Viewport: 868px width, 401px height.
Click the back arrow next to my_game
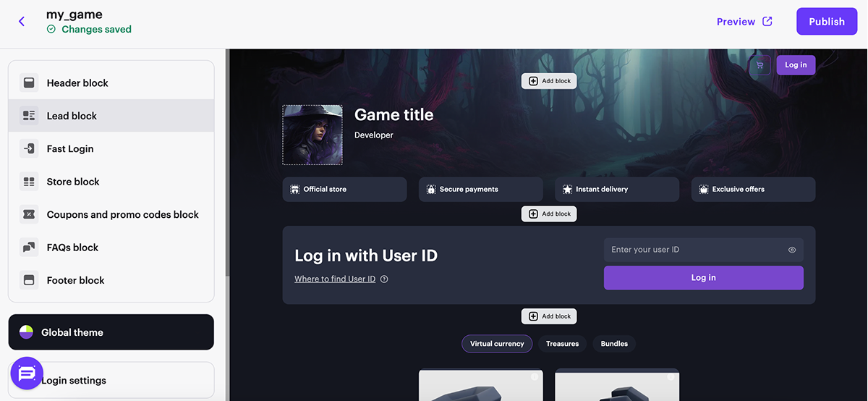22,22
